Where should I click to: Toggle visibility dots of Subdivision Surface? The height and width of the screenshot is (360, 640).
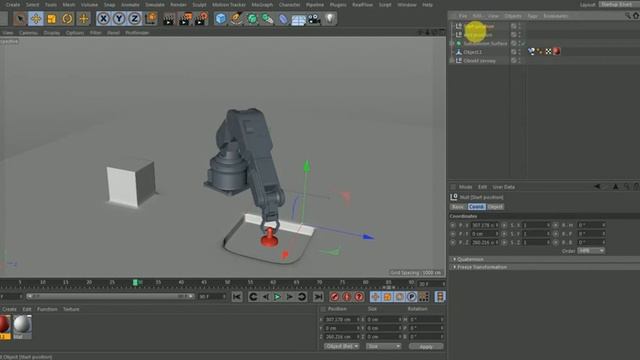[x=520, y=43]
